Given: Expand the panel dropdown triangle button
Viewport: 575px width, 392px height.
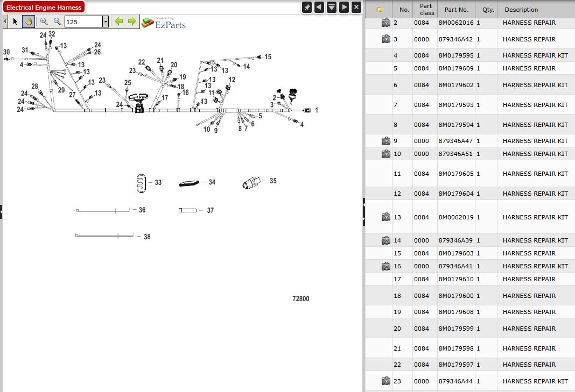Looking at the screenshot, I should 332,7.
